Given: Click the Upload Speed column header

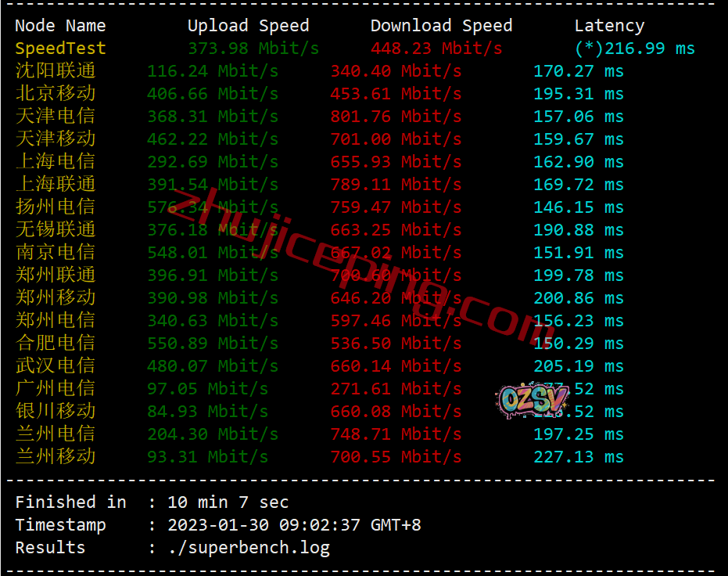Looking at the screenshot, I should pyautogui.click(x=249, y=26).
